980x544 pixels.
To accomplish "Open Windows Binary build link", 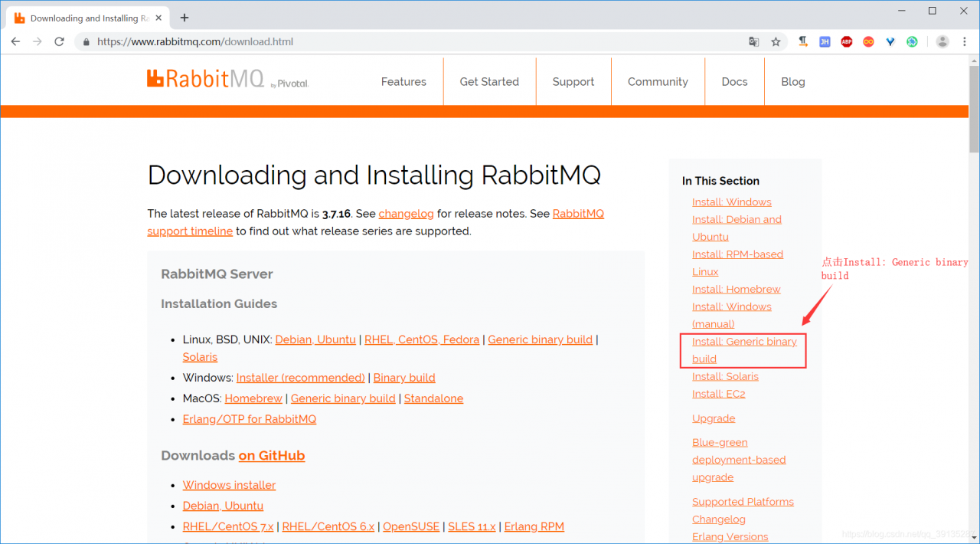I will click(x=404, y=378).
